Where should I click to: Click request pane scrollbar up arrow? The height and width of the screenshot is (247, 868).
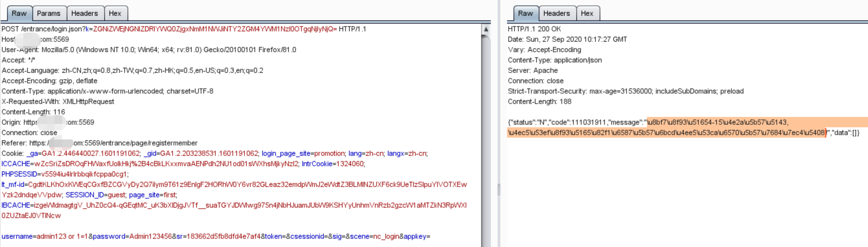(x=486, y=29)
